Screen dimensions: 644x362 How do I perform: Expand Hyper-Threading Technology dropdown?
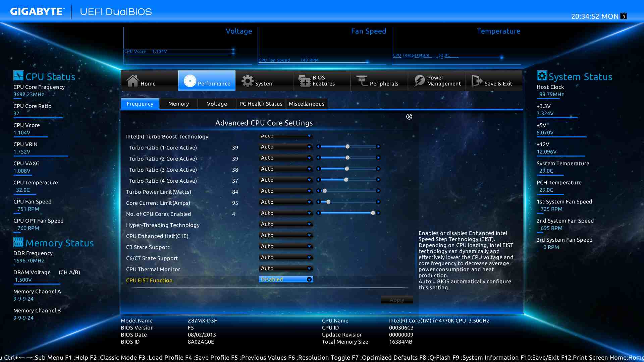[x=286, y=224]
